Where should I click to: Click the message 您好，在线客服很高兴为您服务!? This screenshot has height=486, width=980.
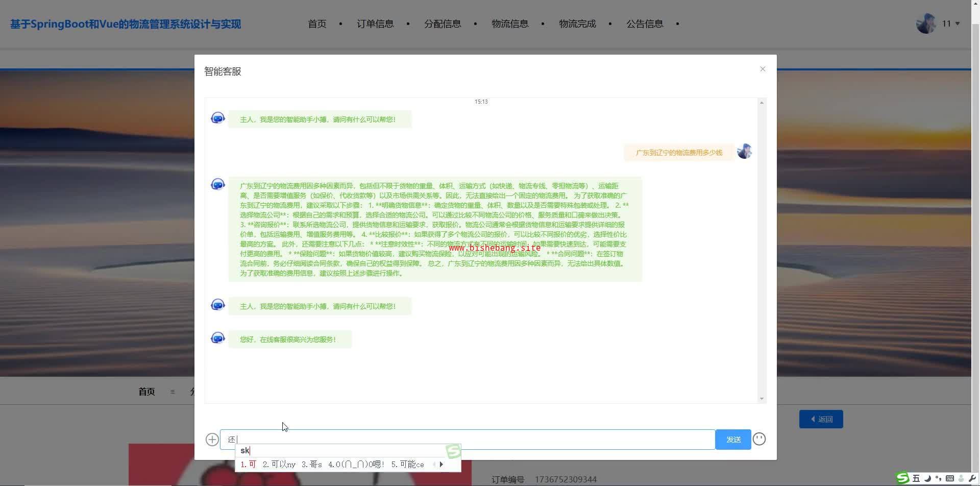tap(290, 339)
